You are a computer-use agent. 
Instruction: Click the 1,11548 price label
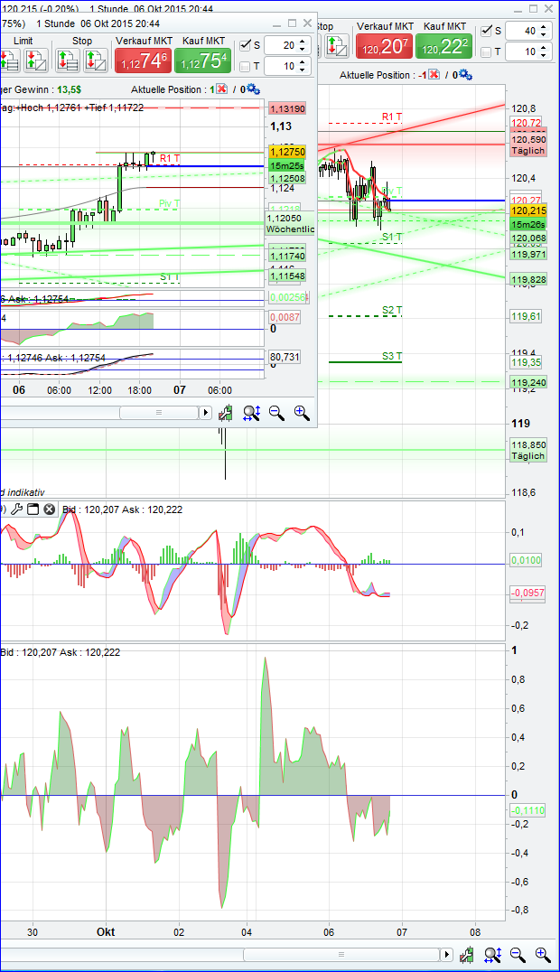coord(287,276)
